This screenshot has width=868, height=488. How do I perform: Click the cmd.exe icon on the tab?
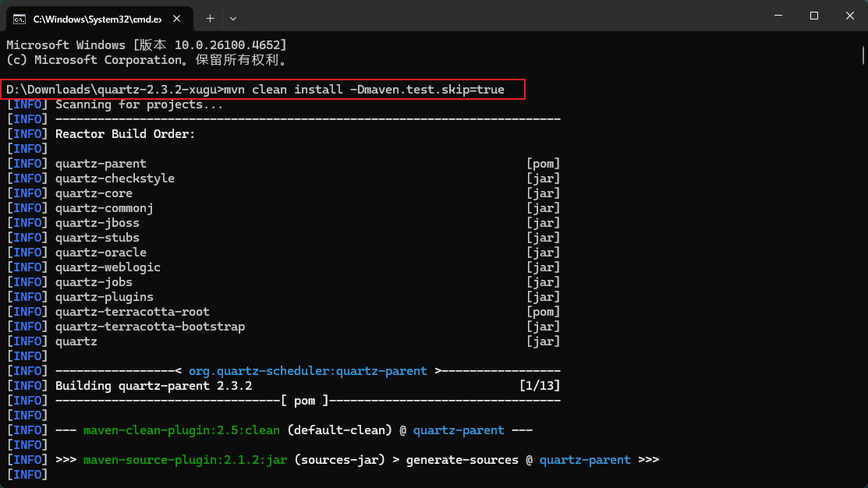tap(19, 17)
